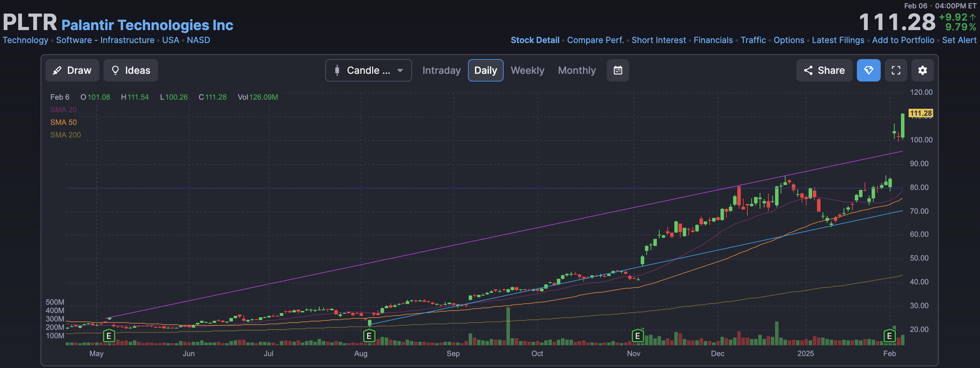
Task: Open the calendar date range picker
Action: click(x=618, y=70)
